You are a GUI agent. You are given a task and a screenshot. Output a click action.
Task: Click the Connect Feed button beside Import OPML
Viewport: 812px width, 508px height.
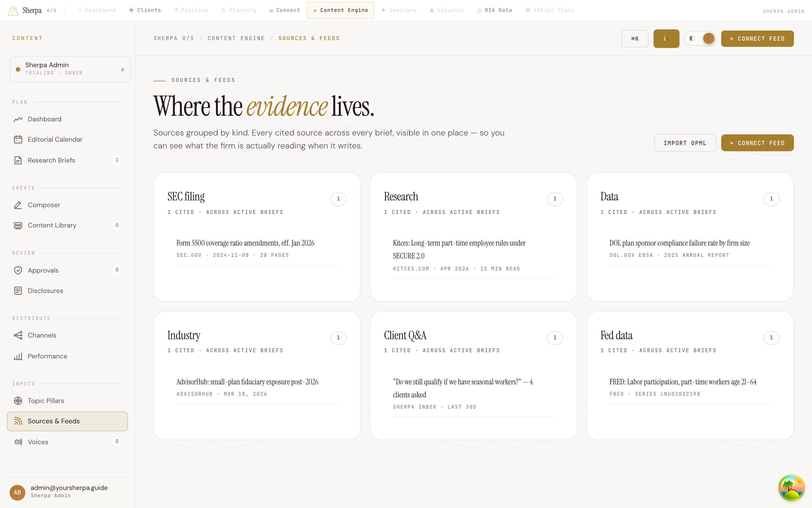[757, 143]
